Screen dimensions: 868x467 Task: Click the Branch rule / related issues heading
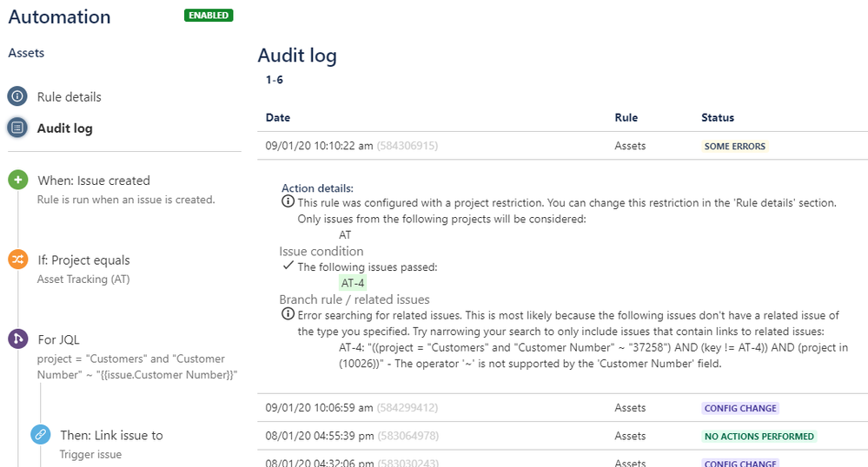pyautogui.click(x=354, y=299)
